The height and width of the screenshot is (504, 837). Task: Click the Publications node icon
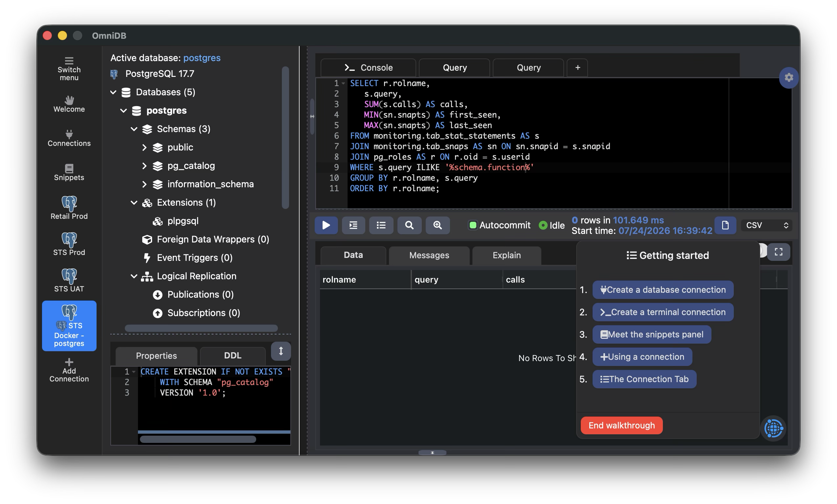(x=157, y=294)
